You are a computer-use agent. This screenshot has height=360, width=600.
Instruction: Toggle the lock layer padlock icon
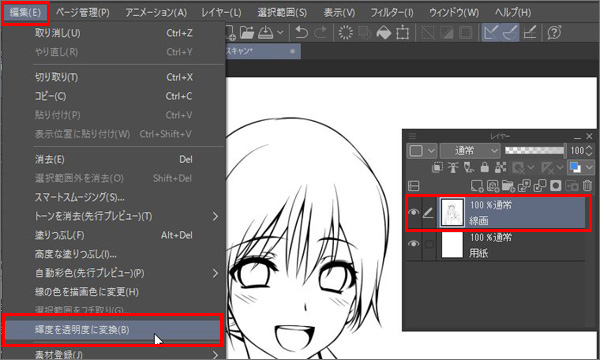point(485,167)
